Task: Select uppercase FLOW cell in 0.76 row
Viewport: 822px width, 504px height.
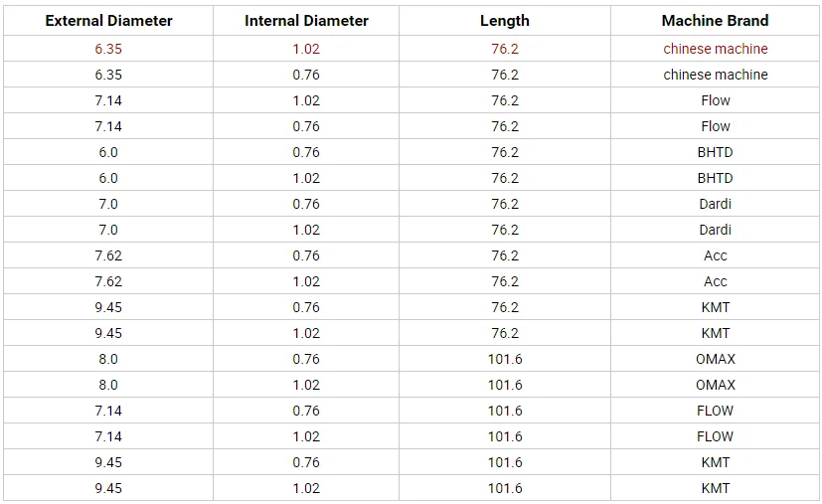Action: coord(715,411)
